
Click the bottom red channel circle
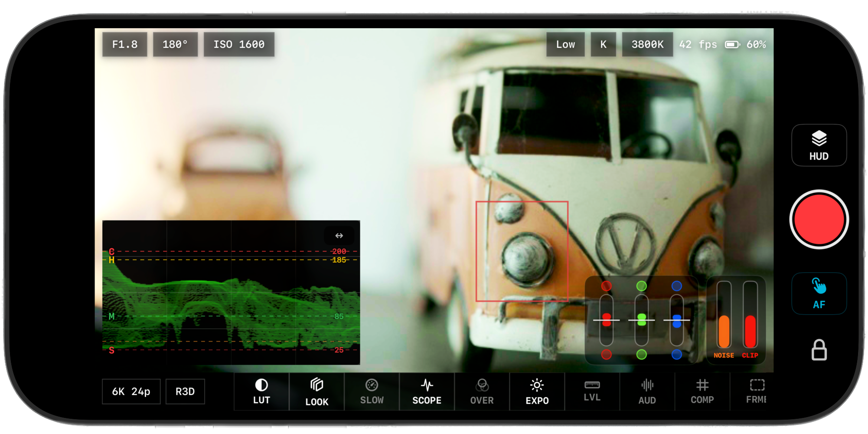[607, 355]
